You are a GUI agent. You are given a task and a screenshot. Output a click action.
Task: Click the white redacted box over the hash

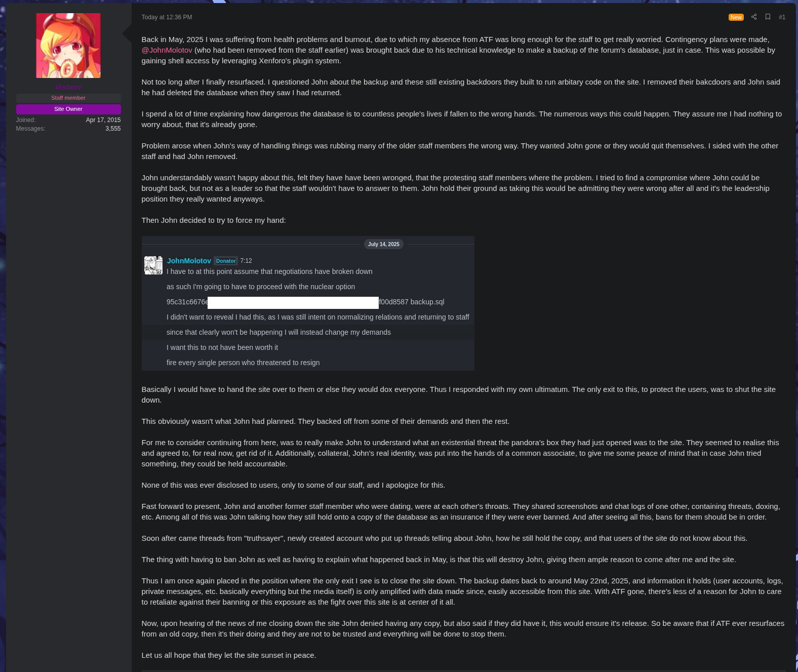(293, 302)
